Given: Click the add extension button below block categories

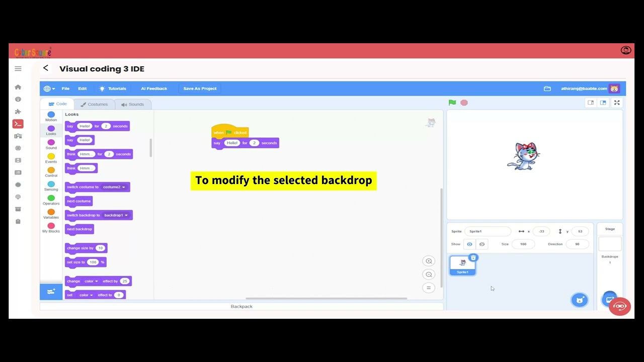Looking at the screenshot, I should (x=51, y=292).
